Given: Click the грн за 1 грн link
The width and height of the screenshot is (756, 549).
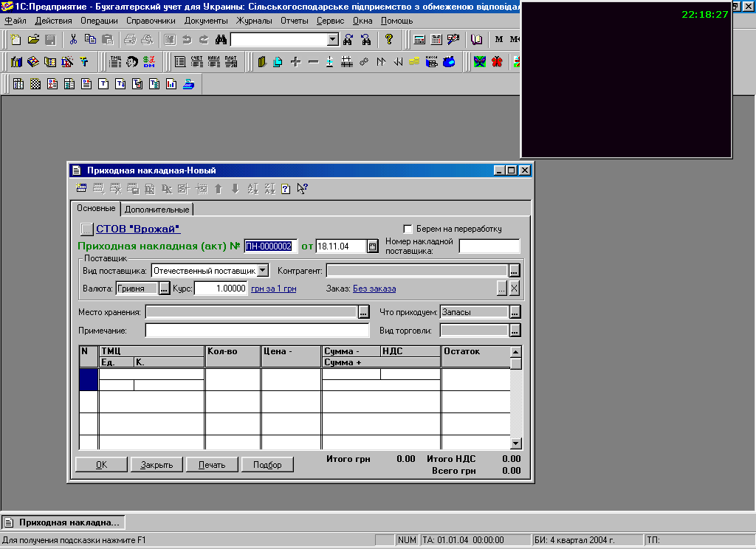Looking at the screenshot, I should (273, 289).
